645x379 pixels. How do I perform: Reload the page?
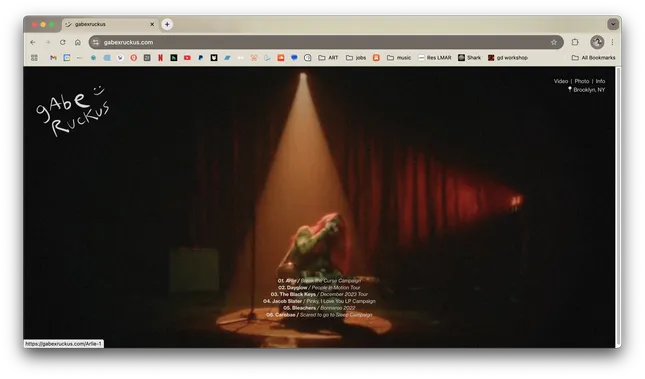click(x=63, y=42)
